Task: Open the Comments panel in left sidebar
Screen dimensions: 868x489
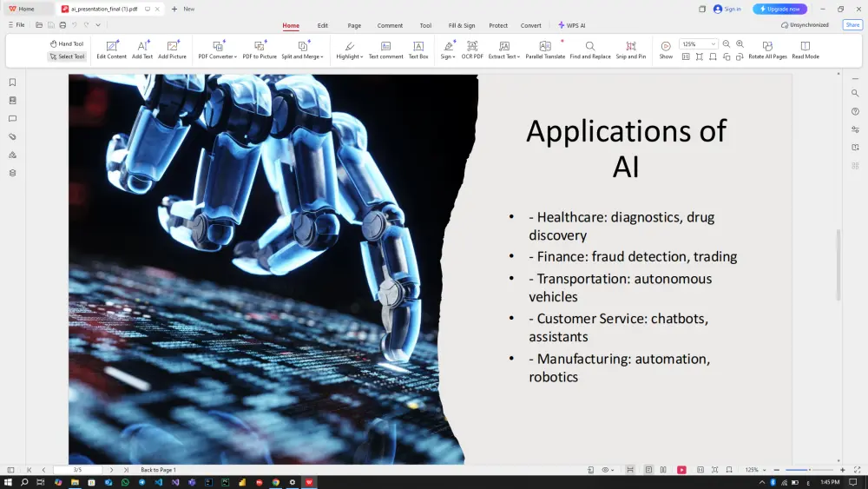Action: 12,118
